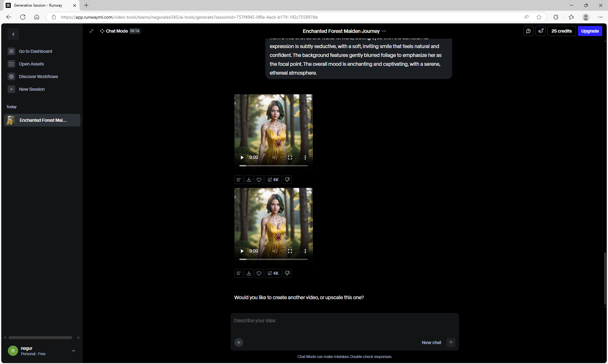The image size is (608, 364).
Task: Play the first generated video
Action: pyautogui.click(x=242, y=157)
